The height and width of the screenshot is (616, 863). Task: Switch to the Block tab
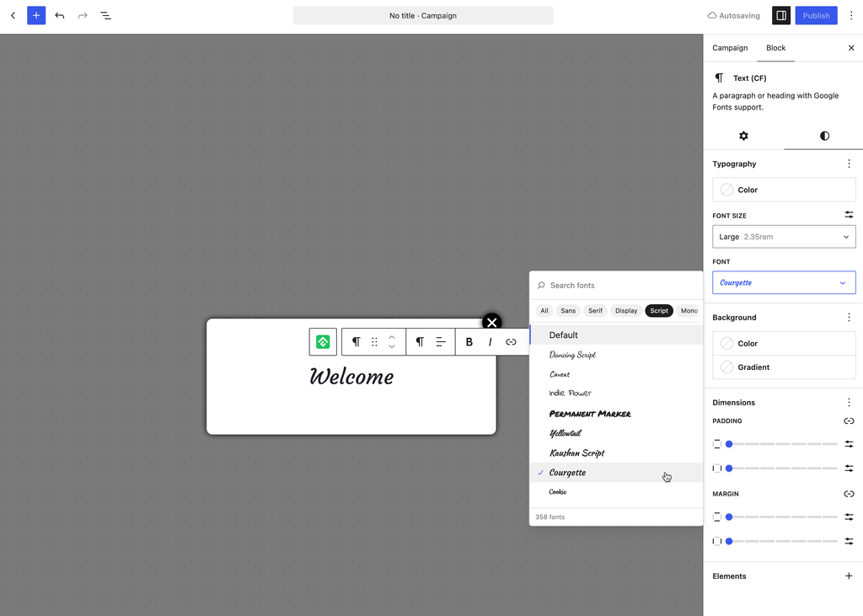point(775,48)
